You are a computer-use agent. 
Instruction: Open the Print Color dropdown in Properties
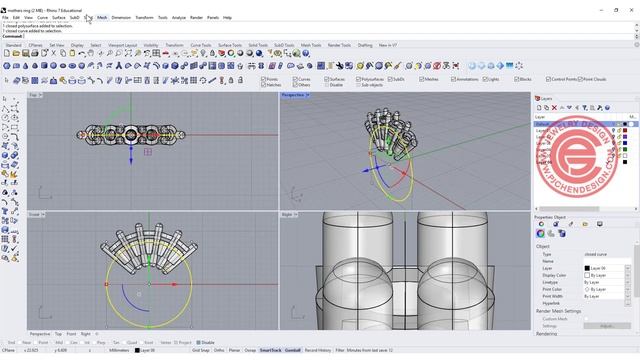click(628, 289)
